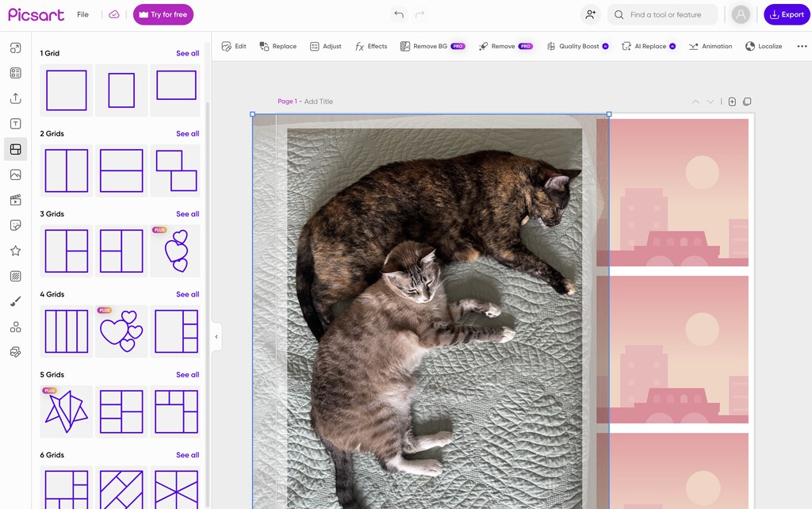Click the Export button

(x=787, y=14)
